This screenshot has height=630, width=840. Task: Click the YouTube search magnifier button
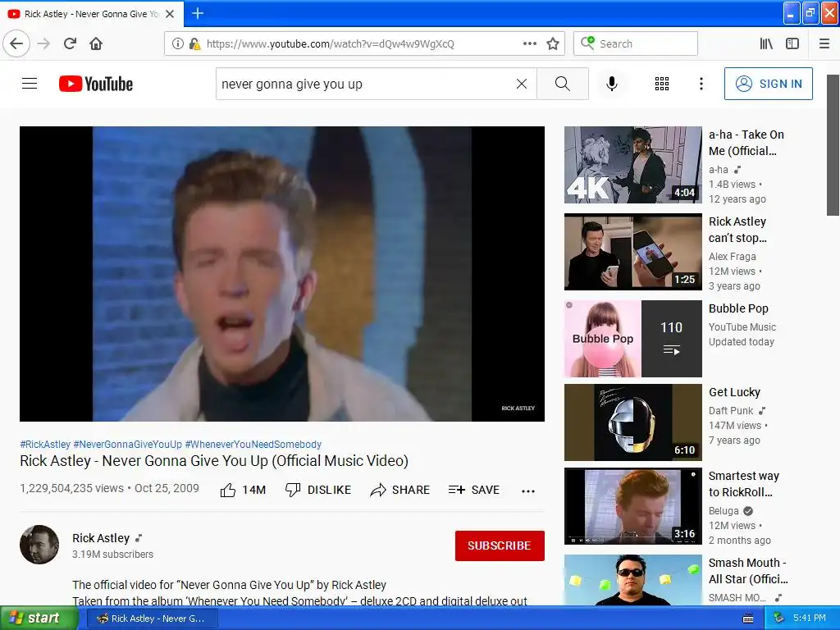[x=563, y=84]
